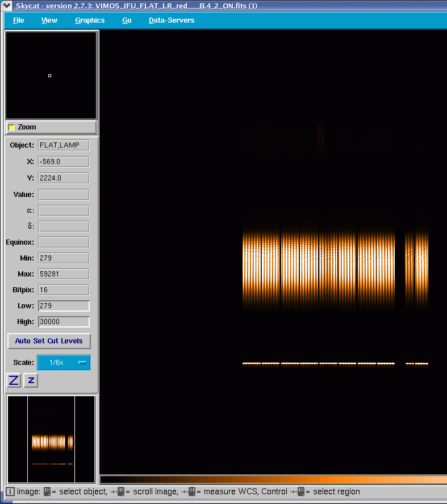The height and width of the screenshot is (504, 447).
Task: Click the pan window thumbnail image
Action: coord(51,439)
